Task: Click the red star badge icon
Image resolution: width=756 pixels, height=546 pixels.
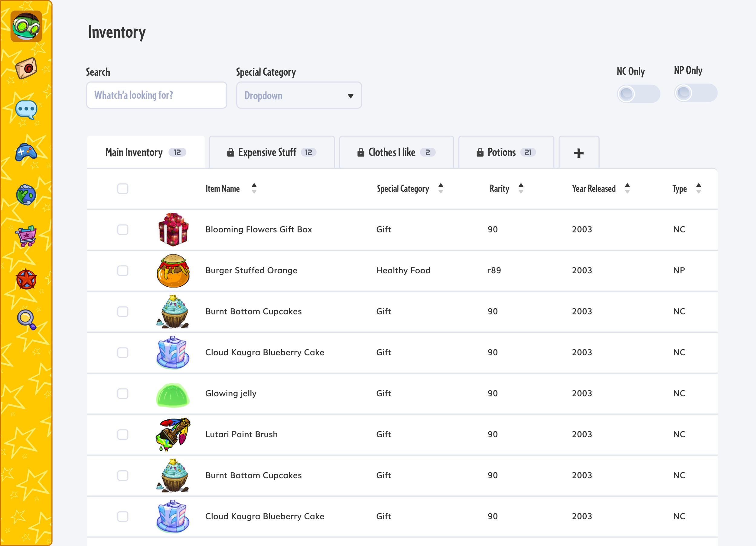Action: [x=26, y=279]
